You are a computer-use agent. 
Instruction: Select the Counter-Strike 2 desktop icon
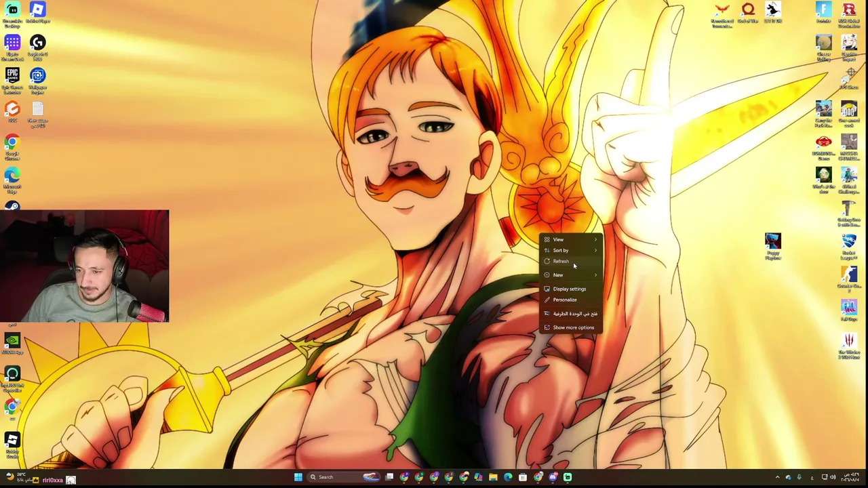pos(849,278)
